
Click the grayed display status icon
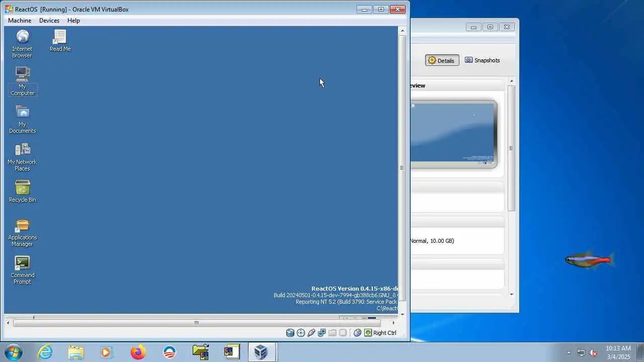[343, 333]
